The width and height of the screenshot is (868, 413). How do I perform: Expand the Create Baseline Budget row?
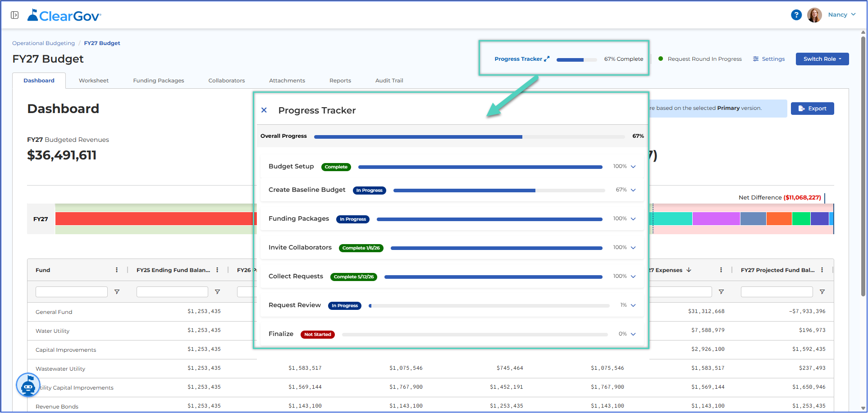633,190
